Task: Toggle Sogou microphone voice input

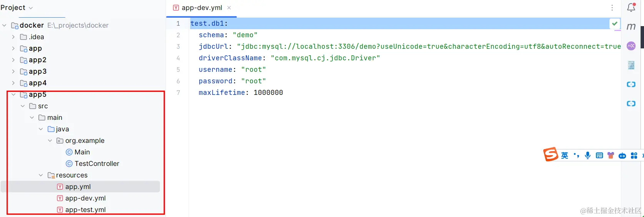Action: point(588,156)
